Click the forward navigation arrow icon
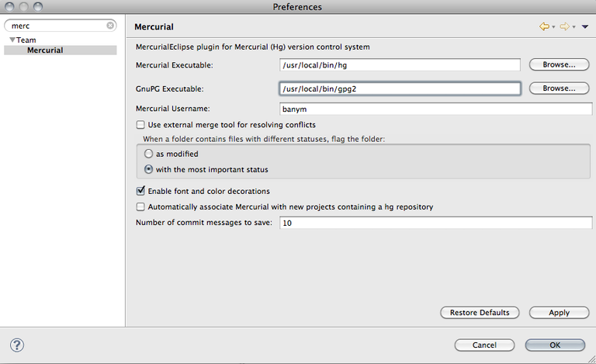Viewport: 596px width, 364px height. click(x=565, y=26)
